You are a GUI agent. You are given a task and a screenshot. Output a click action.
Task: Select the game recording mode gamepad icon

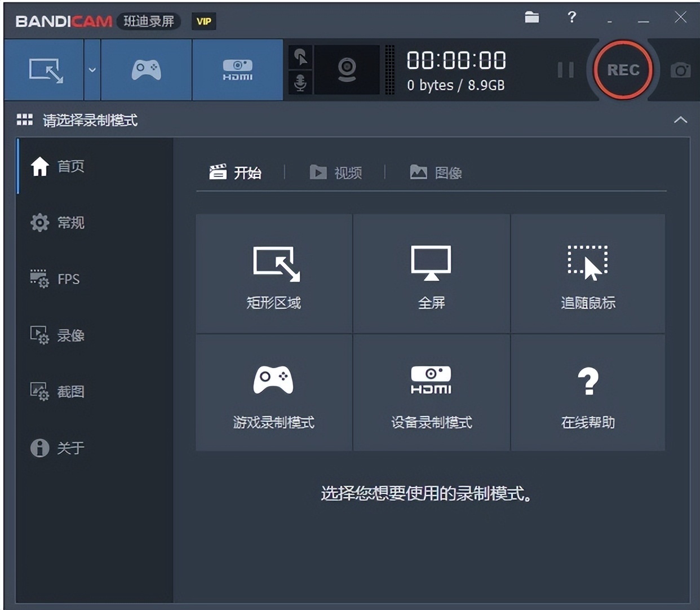[x=146, y=70]
